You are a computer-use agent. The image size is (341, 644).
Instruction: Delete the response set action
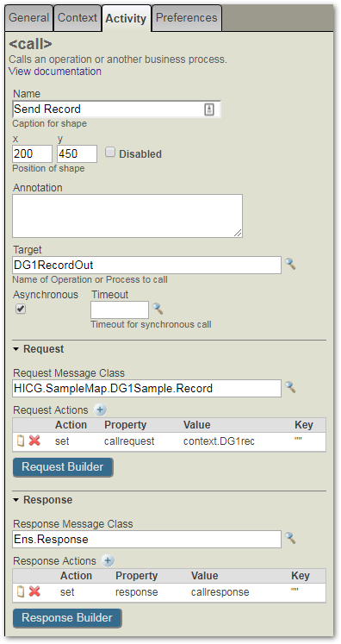[x=35, y=591]
